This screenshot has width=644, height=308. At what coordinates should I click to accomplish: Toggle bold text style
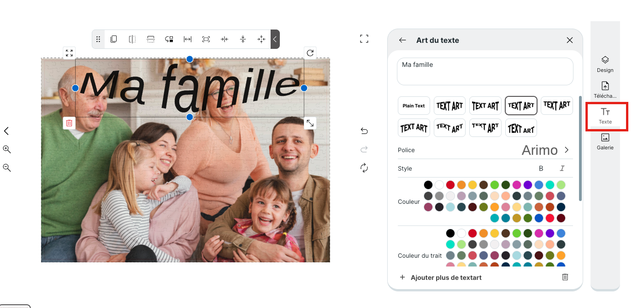[x=541, y=168]
